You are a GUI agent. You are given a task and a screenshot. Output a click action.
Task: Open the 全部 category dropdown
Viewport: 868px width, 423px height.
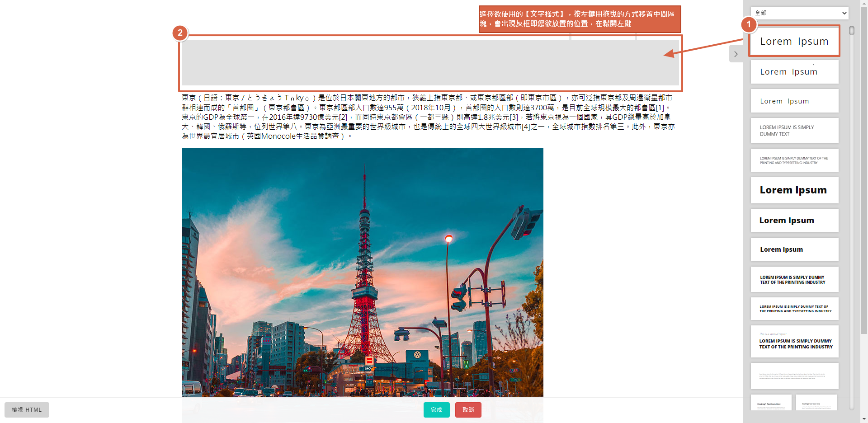coord(799,13)
